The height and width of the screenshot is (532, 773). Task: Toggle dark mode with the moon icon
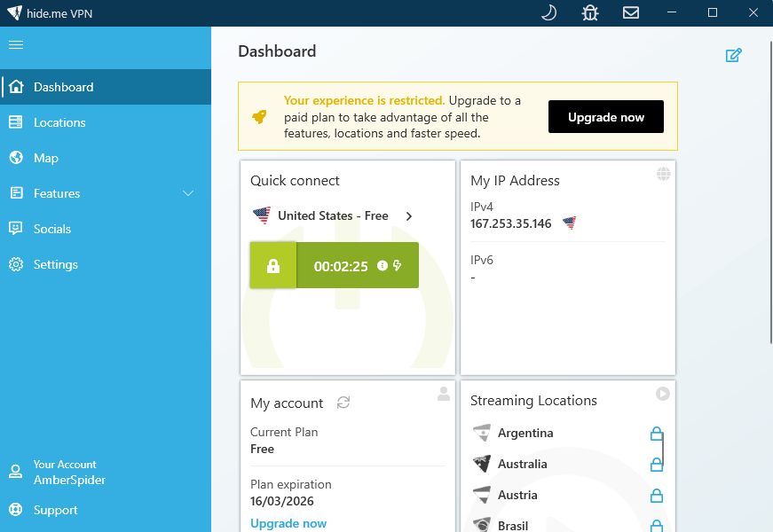click(548, 12)
